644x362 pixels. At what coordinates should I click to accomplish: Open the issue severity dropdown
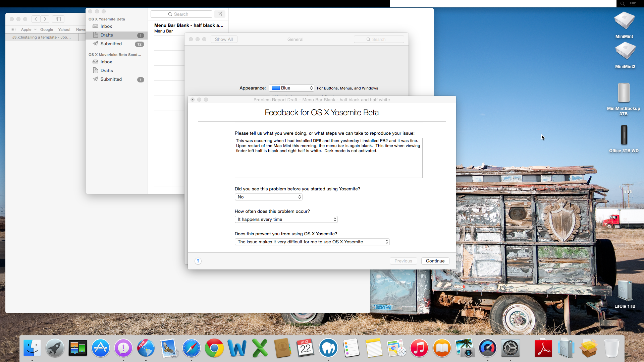click(312, 242)
